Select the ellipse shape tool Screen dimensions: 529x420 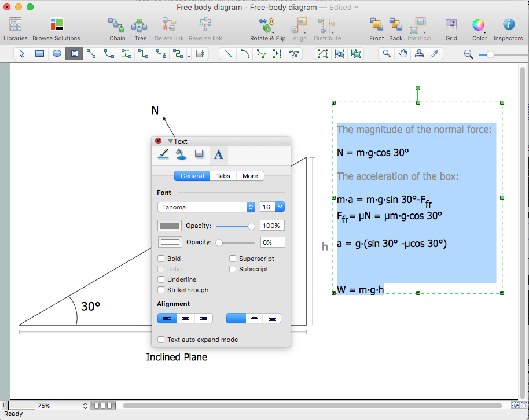click(57, 54)
